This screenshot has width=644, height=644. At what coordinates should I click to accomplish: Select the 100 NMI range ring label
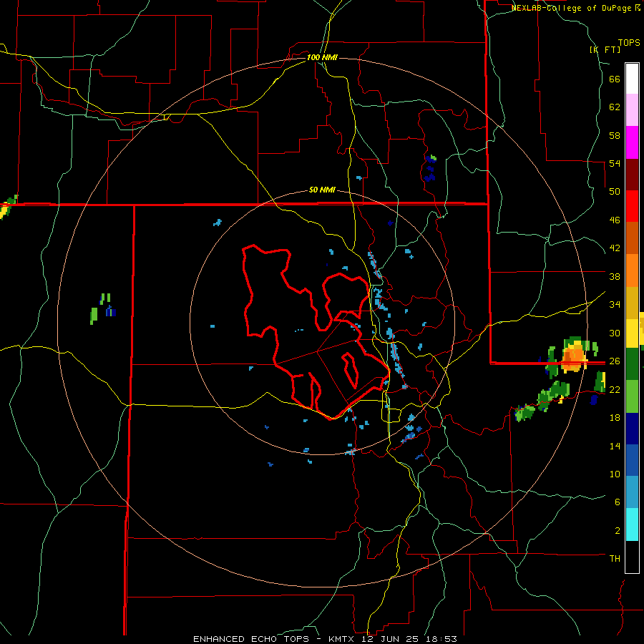pyautogui.click(x=322, y=57)
